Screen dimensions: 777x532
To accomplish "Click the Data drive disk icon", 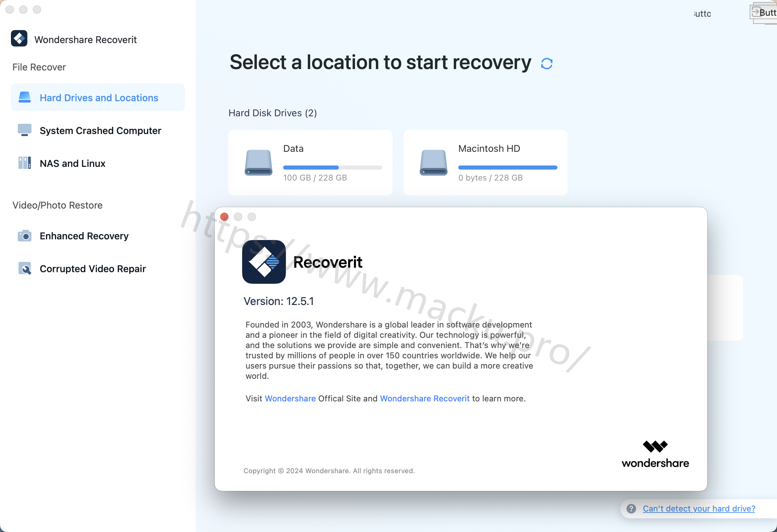I will (x=259, y=163).
